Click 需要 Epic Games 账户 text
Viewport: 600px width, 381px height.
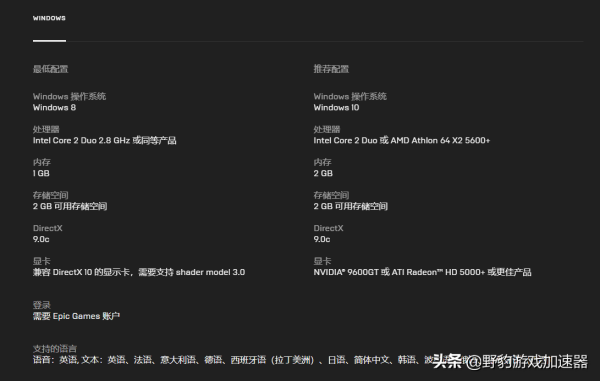click(x=77, y=316)
